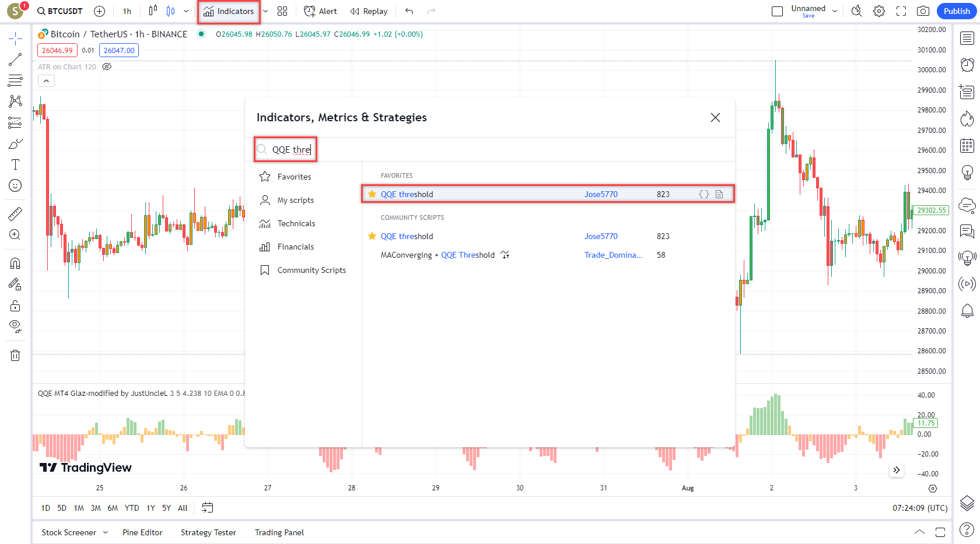Click the indicator search input field

point(292,150)
